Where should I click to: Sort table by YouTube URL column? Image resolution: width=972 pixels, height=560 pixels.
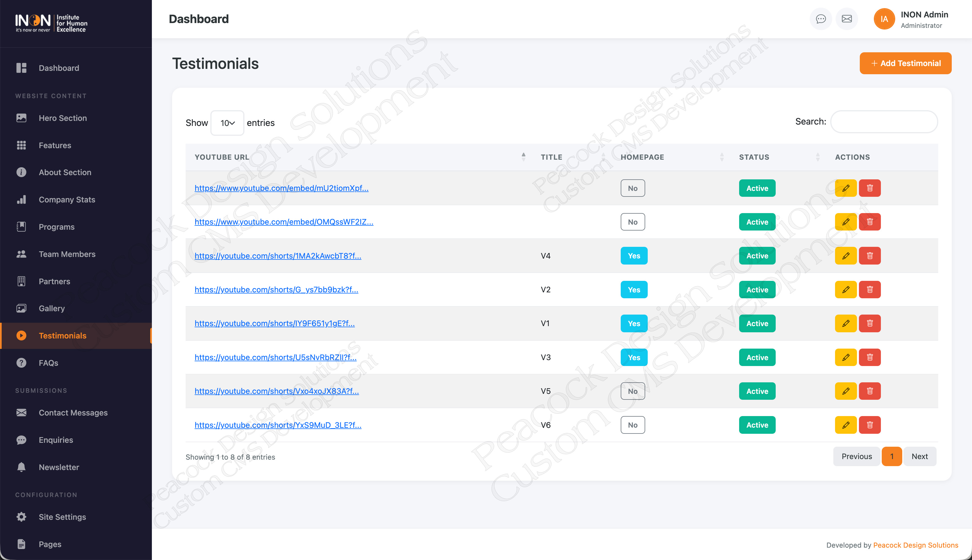[x=359, y=157]
